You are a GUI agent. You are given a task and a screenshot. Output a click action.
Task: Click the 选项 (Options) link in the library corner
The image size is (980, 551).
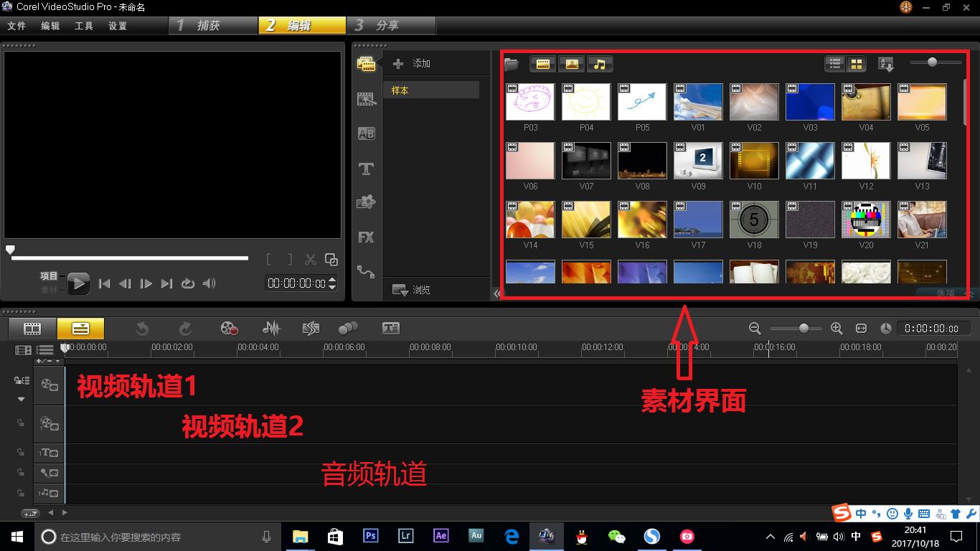point(944,293)
